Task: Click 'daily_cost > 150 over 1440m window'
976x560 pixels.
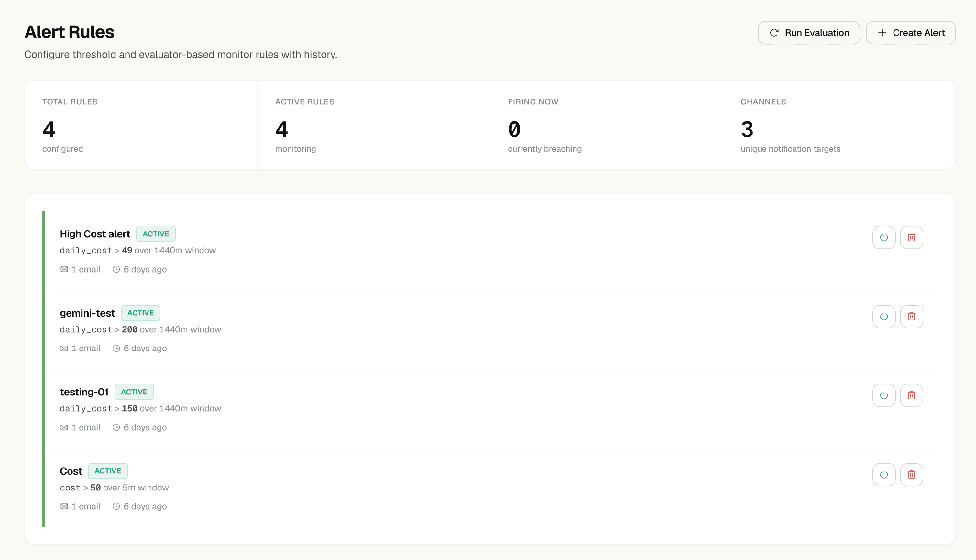Action: [x=140, y=408]
